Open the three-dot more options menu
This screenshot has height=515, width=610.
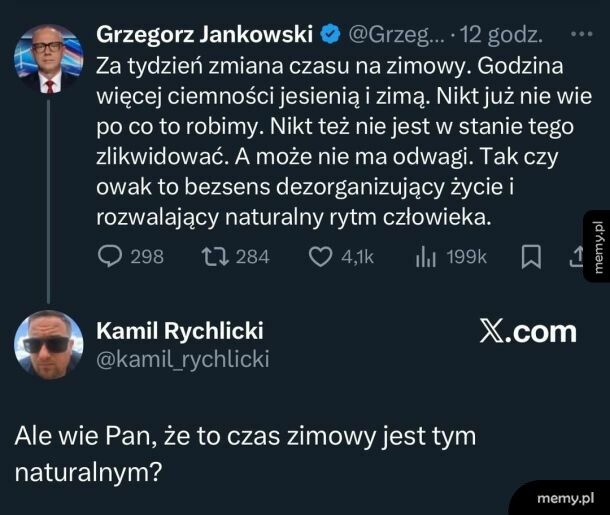tap(580, 35)
